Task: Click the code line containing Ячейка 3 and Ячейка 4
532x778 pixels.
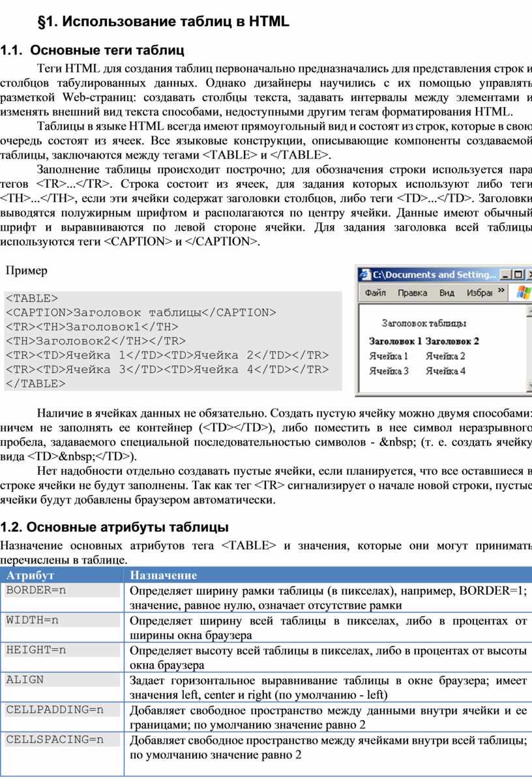Action: click(x=168, y=370)
